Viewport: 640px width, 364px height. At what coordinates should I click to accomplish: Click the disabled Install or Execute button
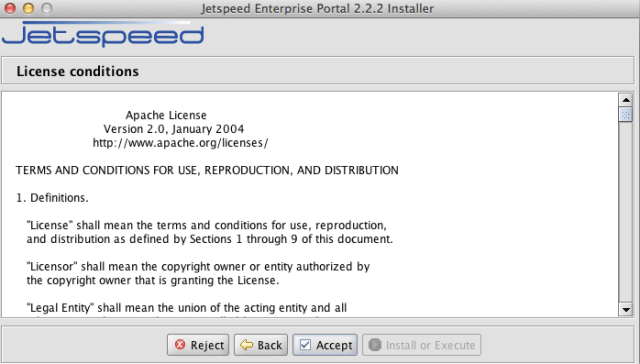pyautogui.click(x=422, y=345)
